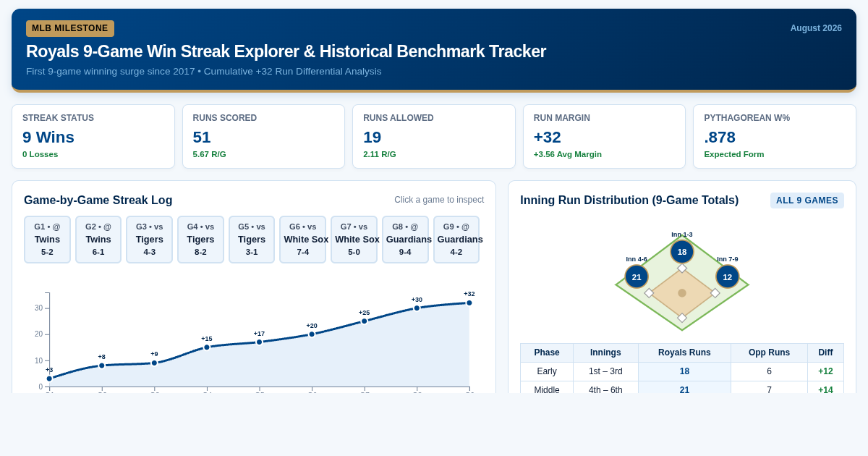This screenshot has width=868, height=456.
Task: Click the third base marker on diamond
Action: [649, 293]
